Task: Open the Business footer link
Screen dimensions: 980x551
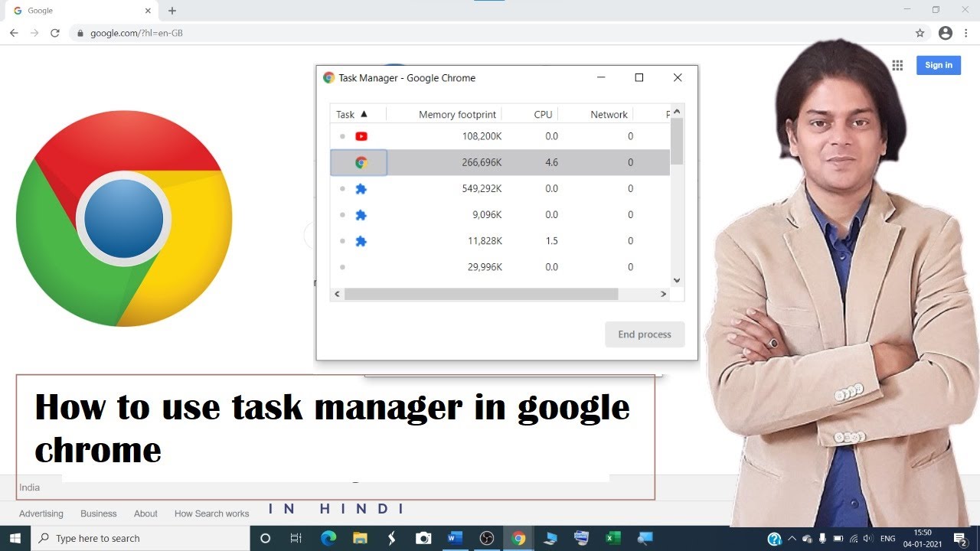Action: pos(99,514)
